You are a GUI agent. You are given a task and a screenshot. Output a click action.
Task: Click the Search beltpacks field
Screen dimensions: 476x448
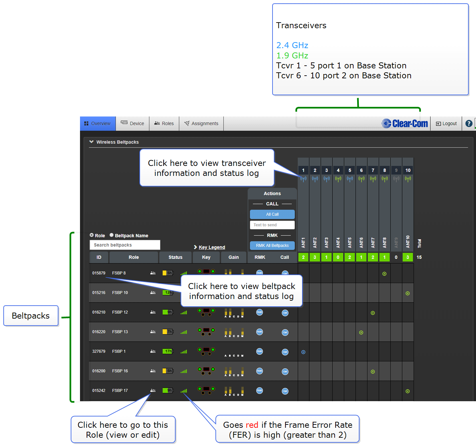[125, 245]
